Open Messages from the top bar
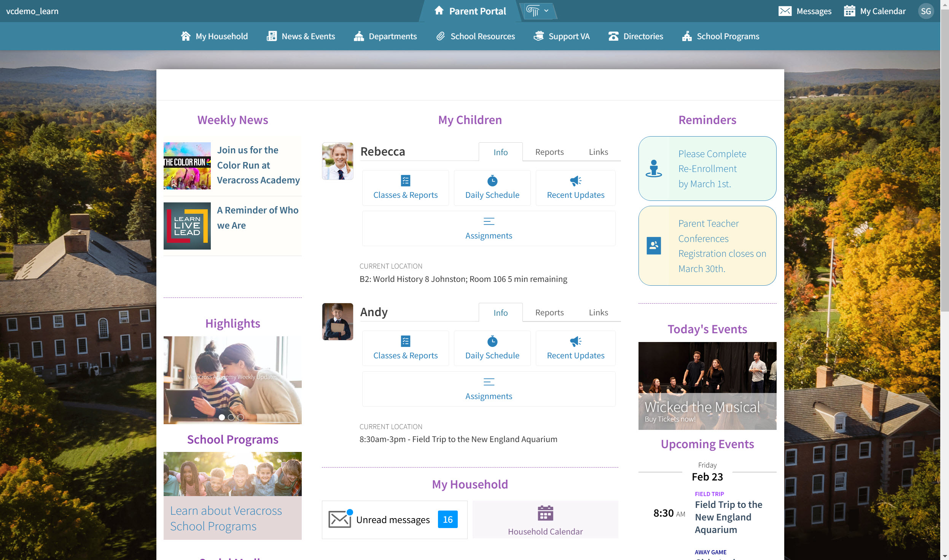Viewport: 949px width, 560px height. click(806, 11)
